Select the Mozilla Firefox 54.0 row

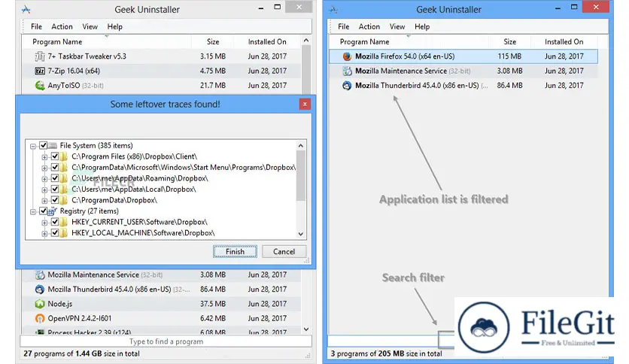click(463, 56)
